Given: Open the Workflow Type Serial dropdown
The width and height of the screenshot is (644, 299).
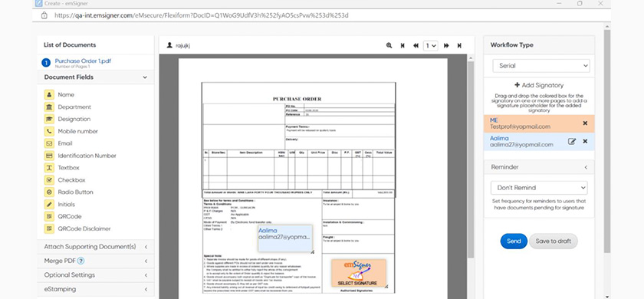Looking at the screenshot, I should pos(541,66).
